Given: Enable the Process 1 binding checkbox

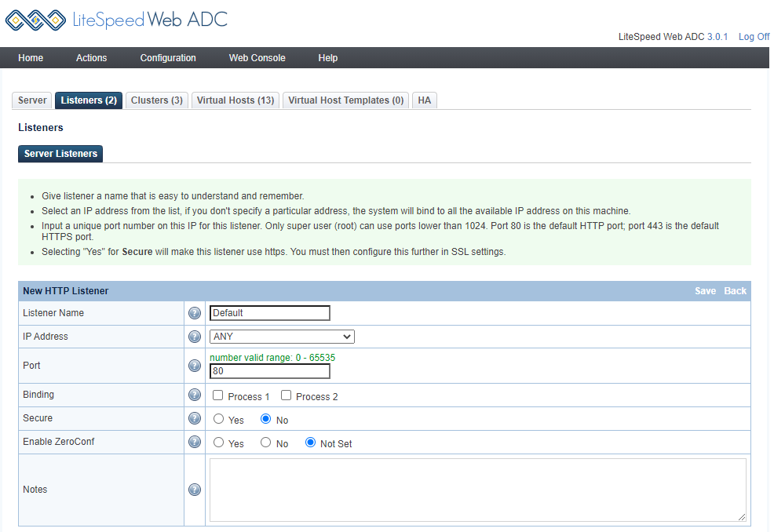Looking at the screenshot, I should click(218, 396).
